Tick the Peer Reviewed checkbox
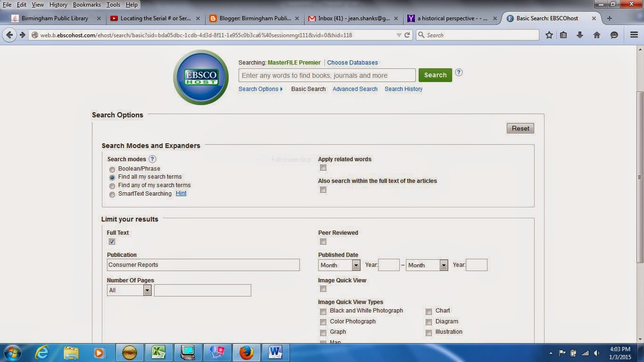This screenshot has height=362, width=644. coord(323,242)
